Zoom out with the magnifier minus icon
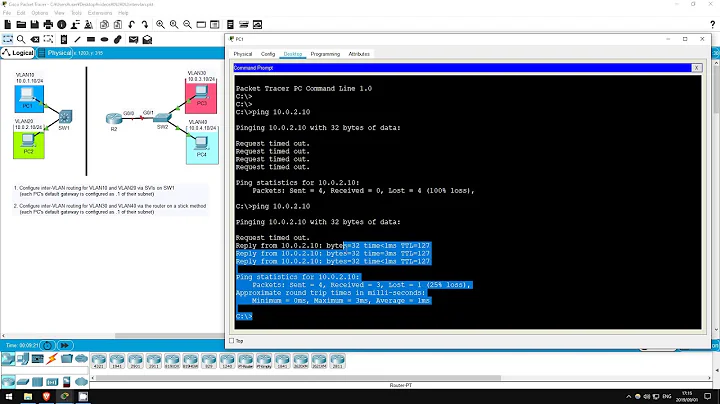The image size is (720, 404). [x=187, y=25]
